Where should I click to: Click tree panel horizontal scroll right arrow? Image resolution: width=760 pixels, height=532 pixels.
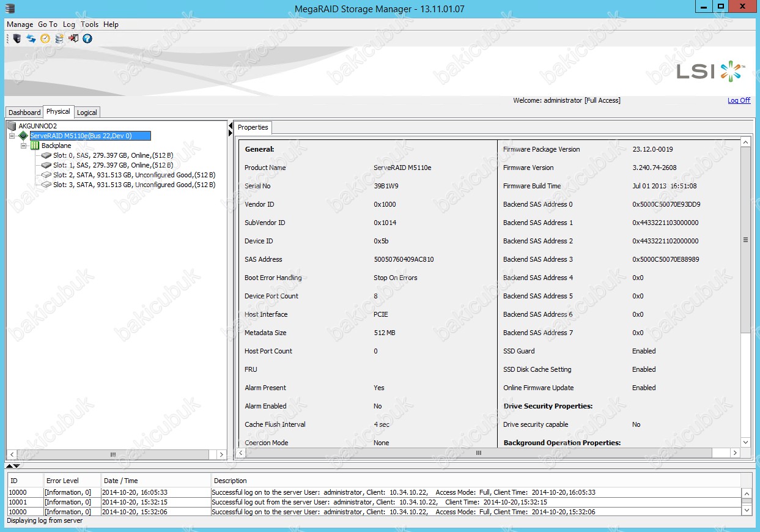[x=221, y=455]
